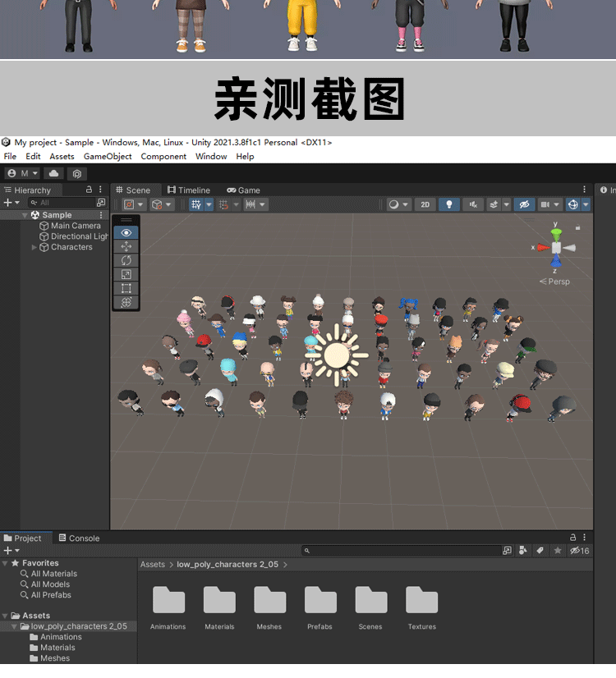Viewport: 616px width, 678px height.
Task: Switch to the Game tab
Action: point(244,190)
